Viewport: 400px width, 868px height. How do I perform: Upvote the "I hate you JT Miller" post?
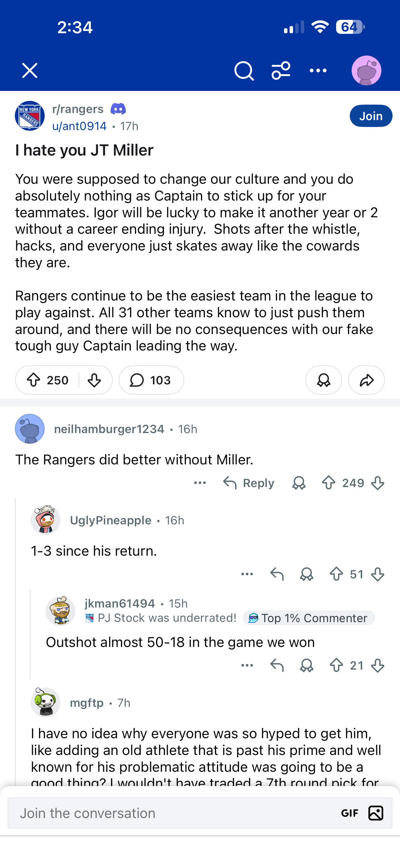[x=34, y=380]
